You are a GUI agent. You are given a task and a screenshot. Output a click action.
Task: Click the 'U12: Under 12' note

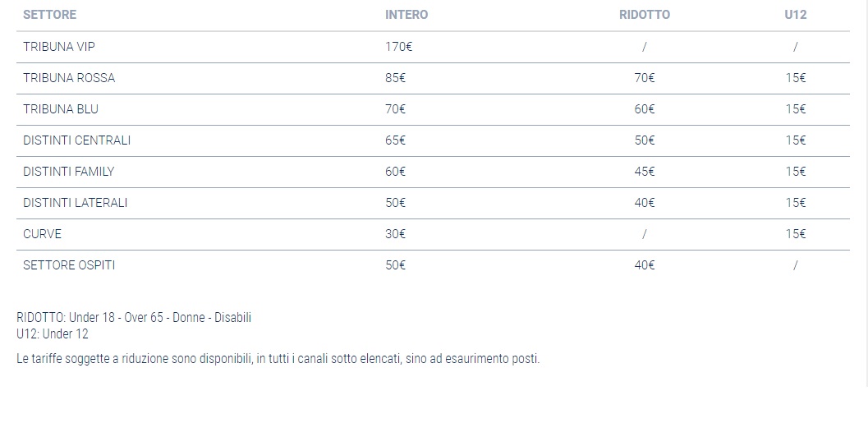[53, 334]
